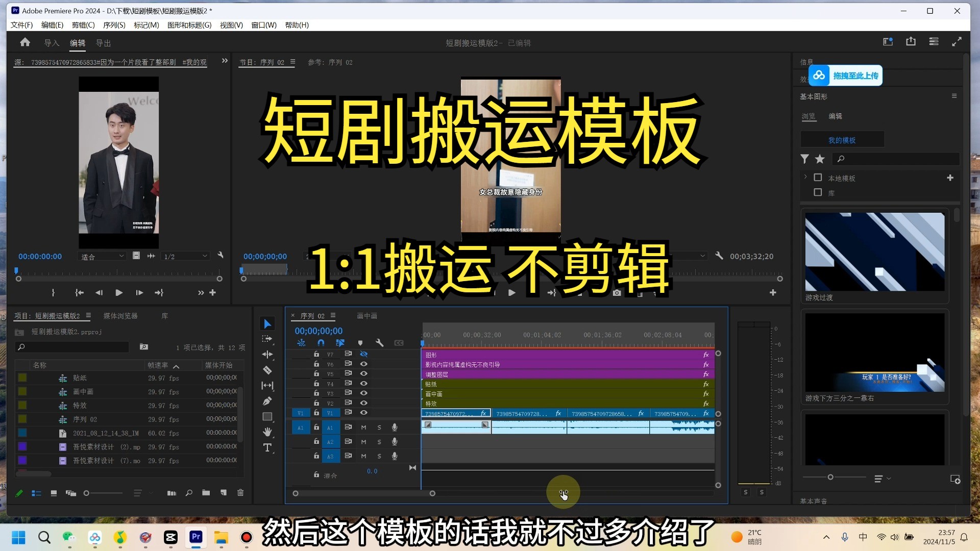Play the source monitor clip
The image size is (980, 551).
(x=118, y=293)
